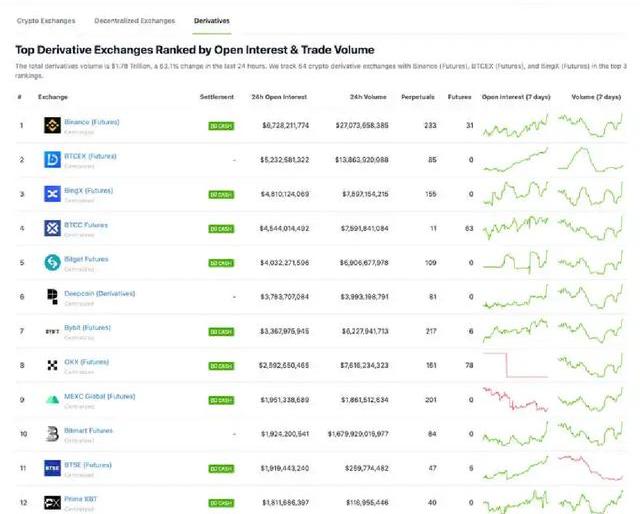Click Open Interest (7 days) column header

[516, 97]
